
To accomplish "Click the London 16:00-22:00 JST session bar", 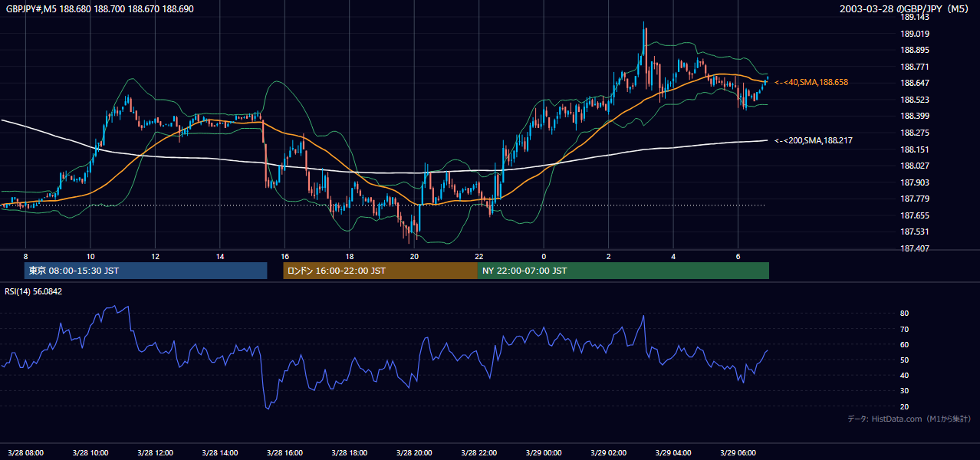I will tap(380, 271).
